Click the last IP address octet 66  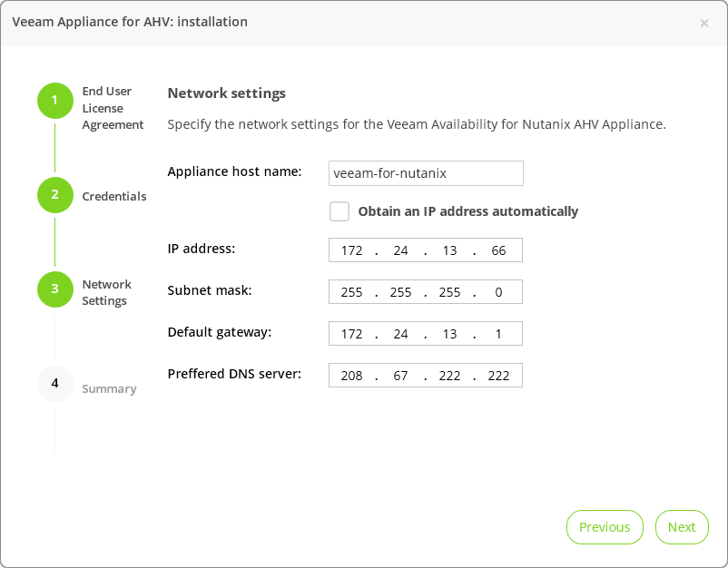click(x=498, y=250)
